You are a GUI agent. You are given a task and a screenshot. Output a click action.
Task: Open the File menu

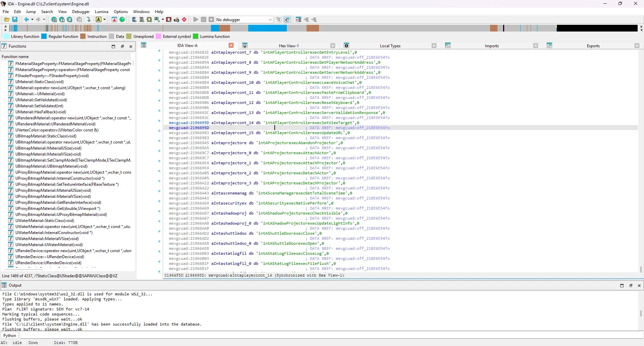[x=6, y=11]
